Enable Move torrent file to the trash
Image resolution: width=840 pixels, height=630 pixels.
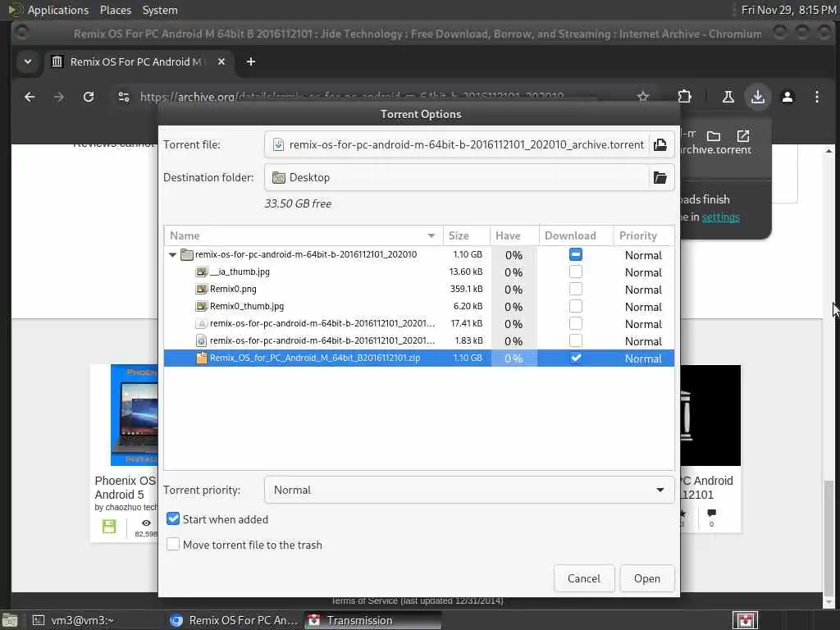point(172,545)
